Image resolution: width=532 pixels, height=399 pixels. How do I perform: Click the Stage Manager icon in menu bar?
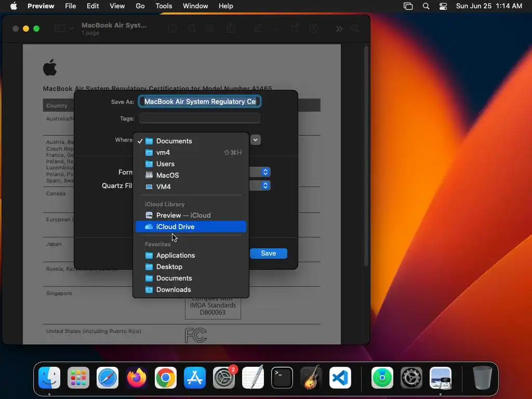pyautogui.click(x=408, y=6)
